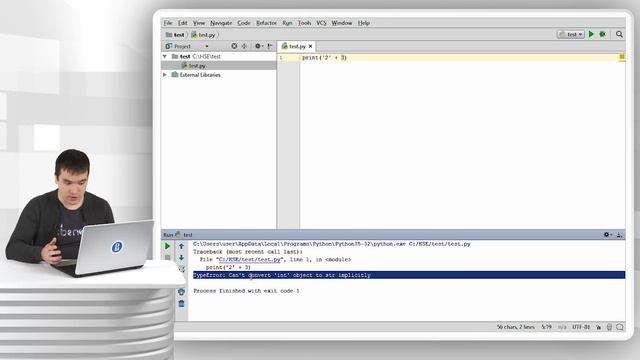Image resolution: width=640 pixels, height=360 pixels.
Task: Select the External Libraries tree item
Action: pyautogui.click(x=196, y=75)
